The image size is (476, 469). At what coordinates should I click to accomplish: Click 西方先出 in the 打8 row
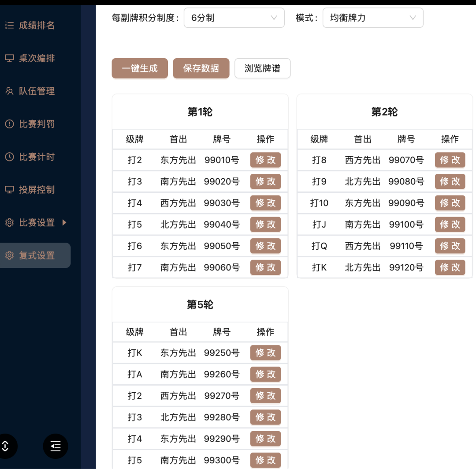[x=362, y=160]
